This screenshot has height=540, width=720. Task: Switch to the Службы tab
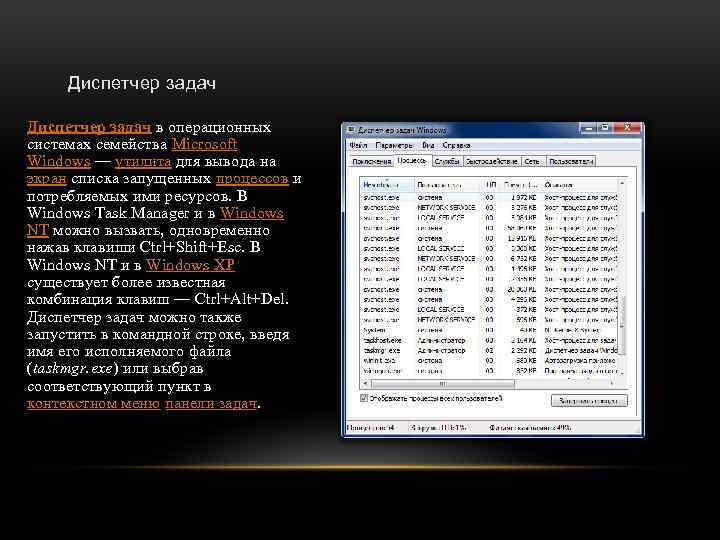(447, 162)
